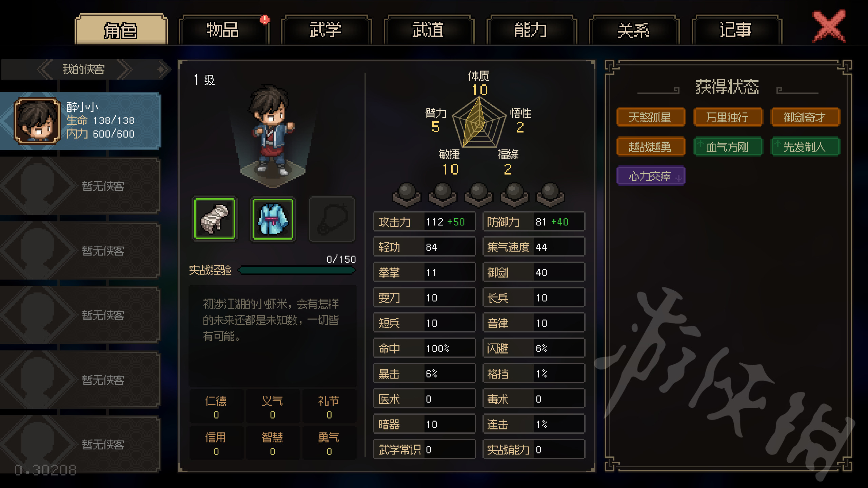Select the first empty 暂无侠客 slot
The height and width of the screenshot is (488, 868).
[x=80, y=185]
